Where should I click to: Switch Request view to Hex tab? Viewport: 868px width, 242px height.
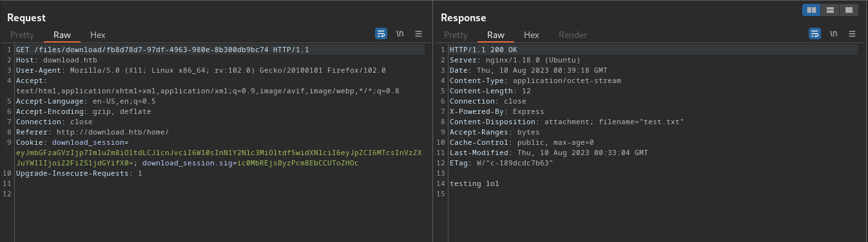click(x=98, y=35)
